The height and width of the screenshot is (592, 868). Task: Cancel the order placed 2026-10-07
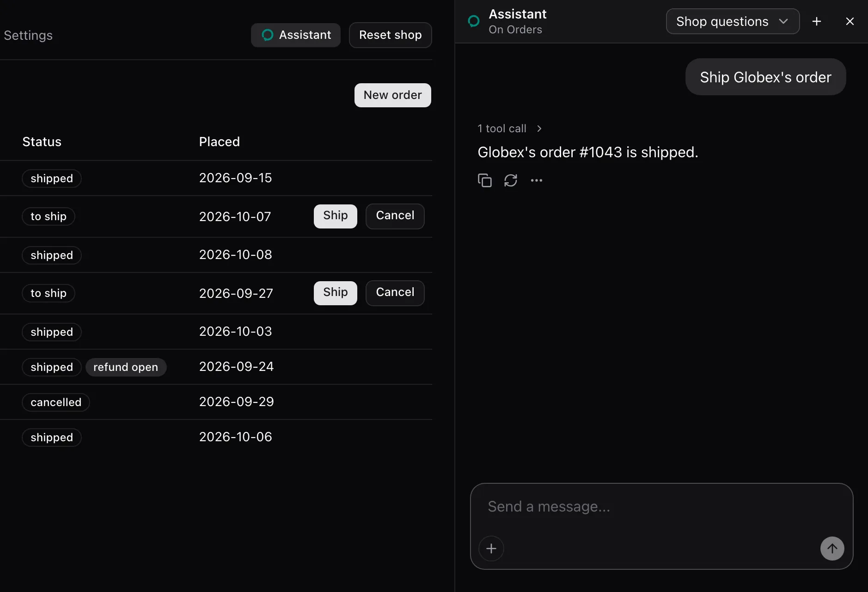click(395, 216)
